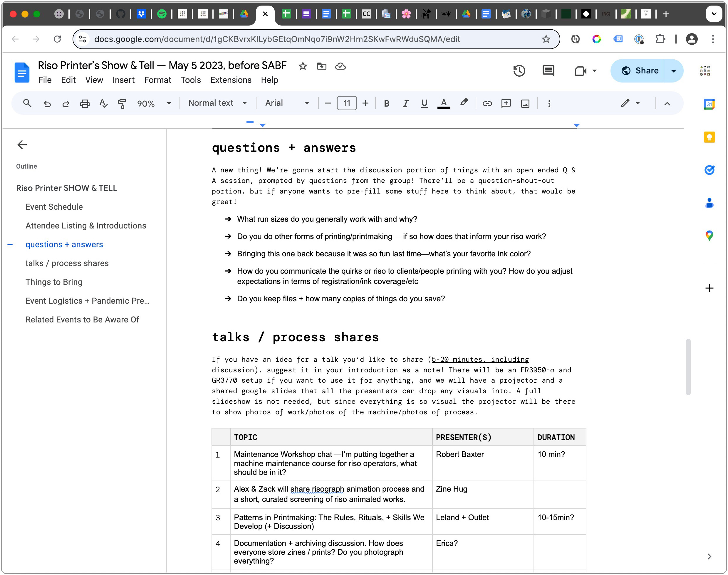Click the font size input field
This screenshot has width=728, height=575.
coord(346,103)
